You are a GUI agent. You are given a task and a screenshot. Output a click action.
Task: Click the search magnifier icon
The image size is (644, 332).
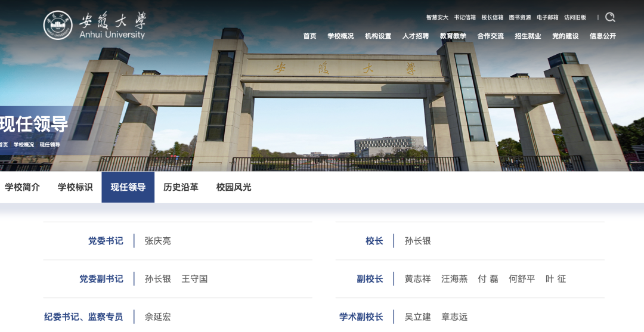(611, 17)
